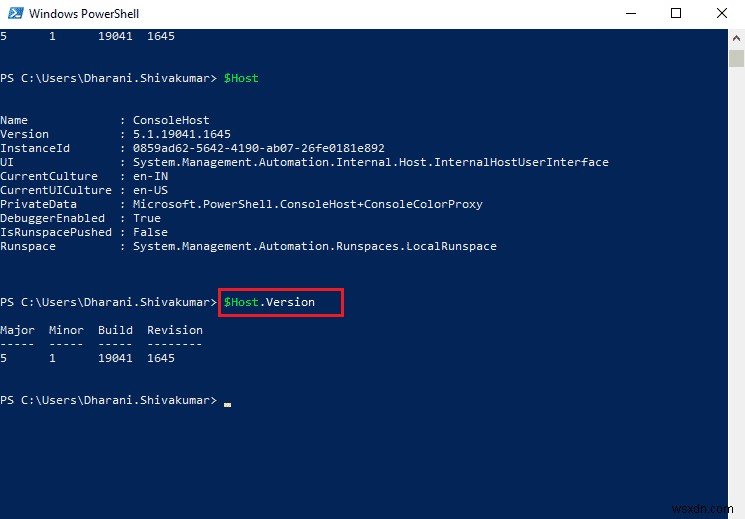Close the Windows PowerShell window
The width and height of the screenshot is (745, 519).
722,14
